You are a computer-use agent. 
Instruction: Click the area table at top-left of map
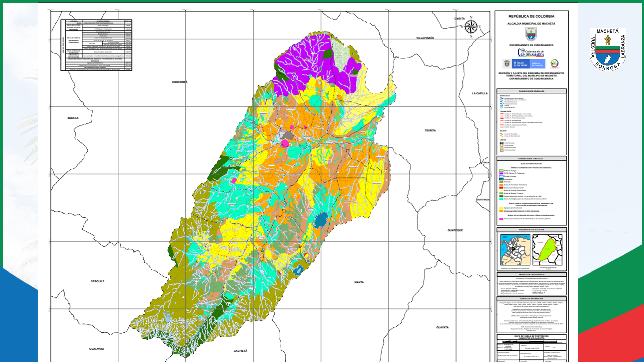[97, 45]
